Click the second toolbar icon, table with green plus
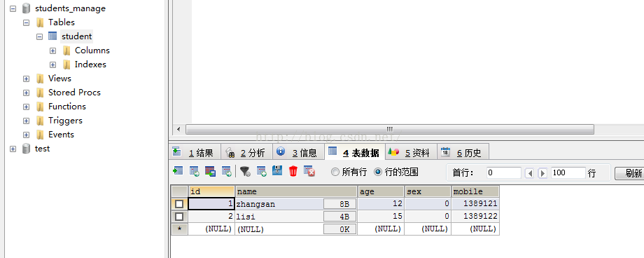The height and width of the screenshot is (258, 644). [x=195, y=171]
